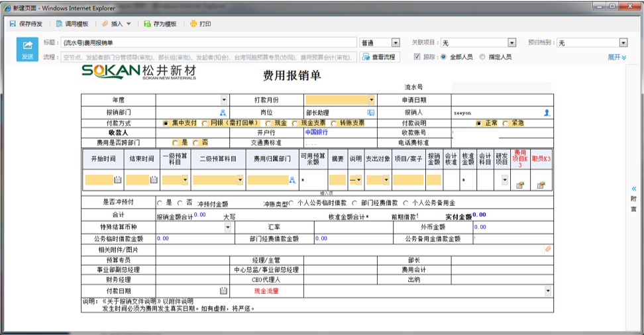Select 部门经费借款 radio option
The image size is (644, 335).
click(x=354, y=203)
